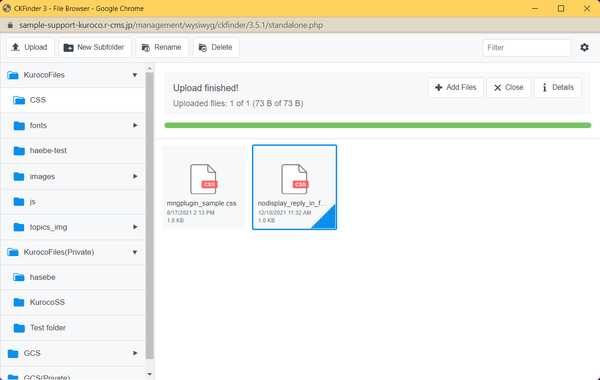Expand the images folder arrow
The width and height of the screenshot is (600, 380).
(135, 176)
